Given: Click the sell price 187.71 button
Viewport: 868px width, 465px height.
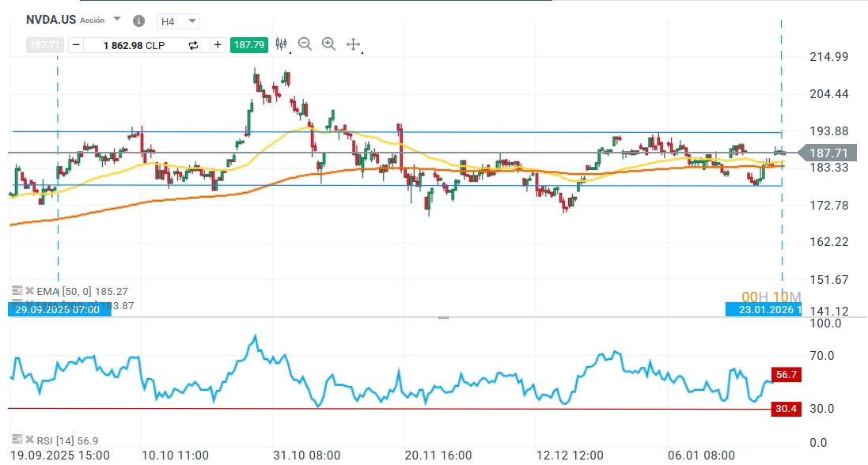Looking at the screenshot, I should (45, 45).
